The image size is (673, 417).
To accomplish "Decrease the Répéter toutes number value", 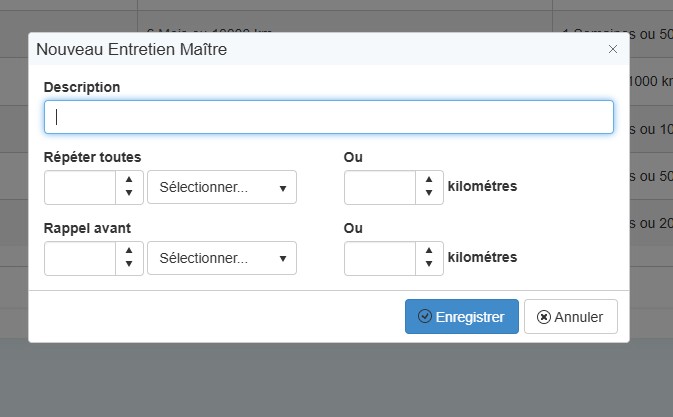I will [x=130, y=194].
